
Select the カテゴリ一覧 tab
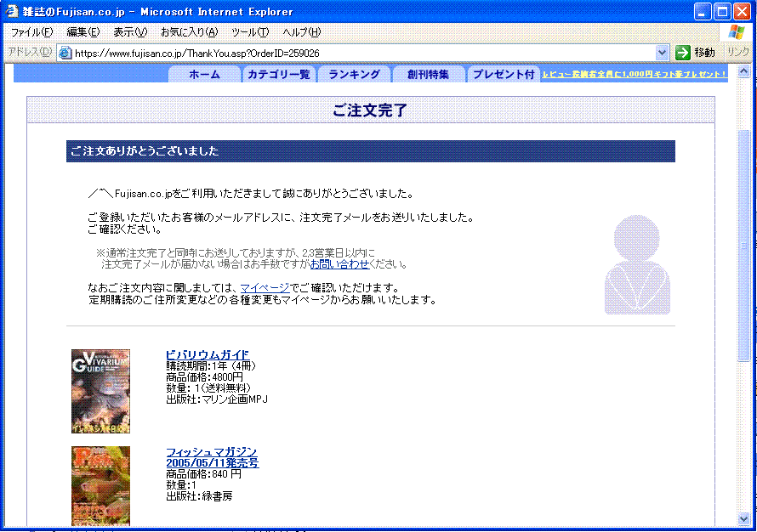pyautogui.click(x=279, y=74)
